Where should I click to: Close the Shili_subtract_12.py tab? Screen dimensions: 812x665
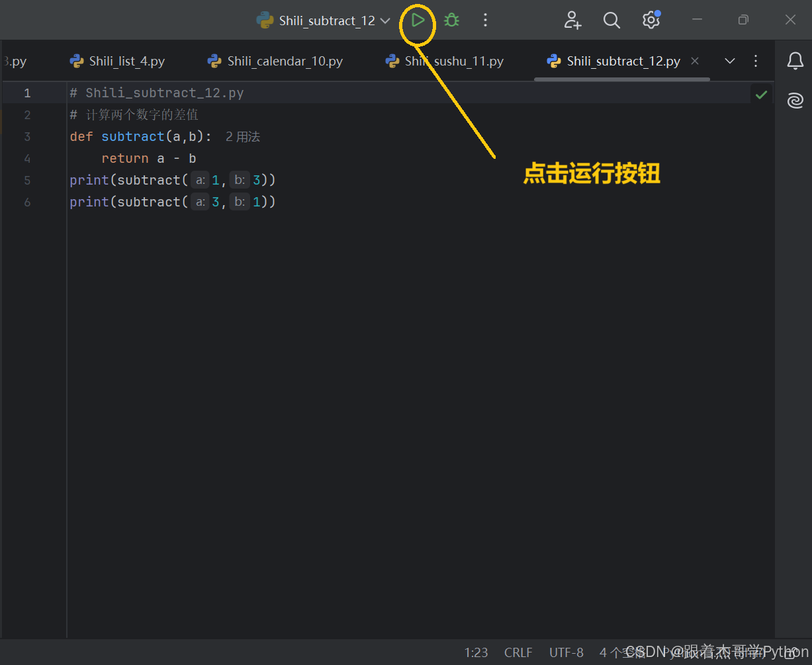pyautogui.click(x=695, y=60)
